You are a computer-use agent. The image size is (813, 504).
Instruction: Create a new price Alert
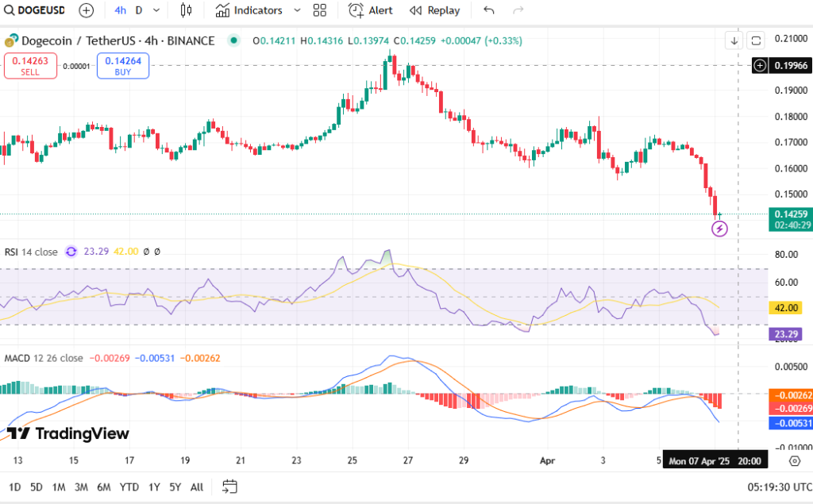pyautogui.click(x=370, y=10)
